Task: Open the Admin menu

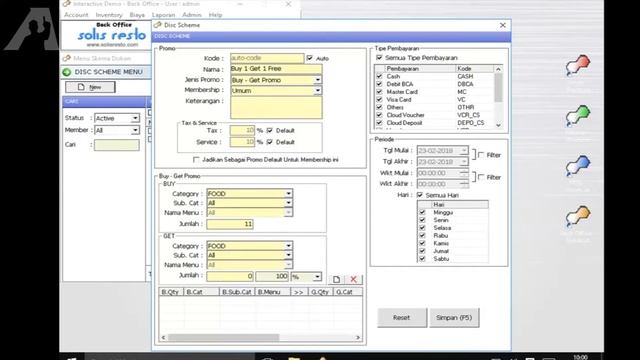Action: (192, 15)
